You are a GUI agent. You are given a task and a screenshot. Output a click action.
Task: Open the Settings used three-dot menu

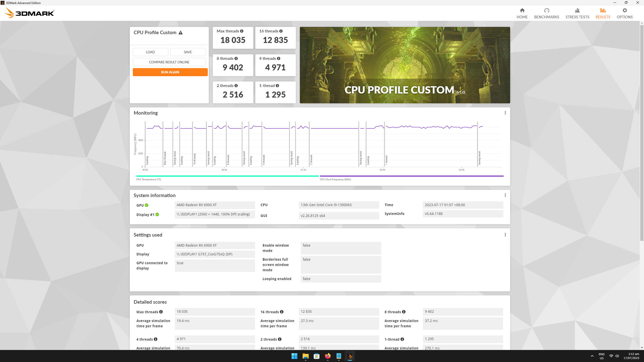tap(505, 235)
